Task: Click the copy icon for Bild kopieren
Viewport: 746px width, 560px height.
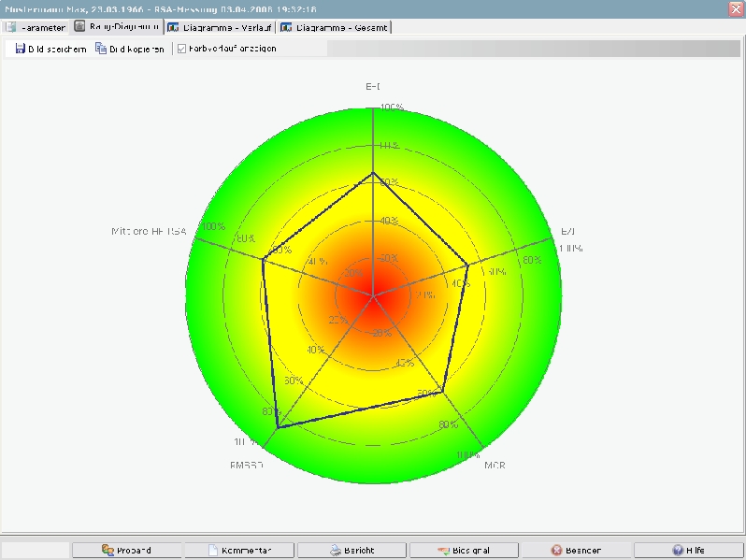Action: (x=101, y=49)
